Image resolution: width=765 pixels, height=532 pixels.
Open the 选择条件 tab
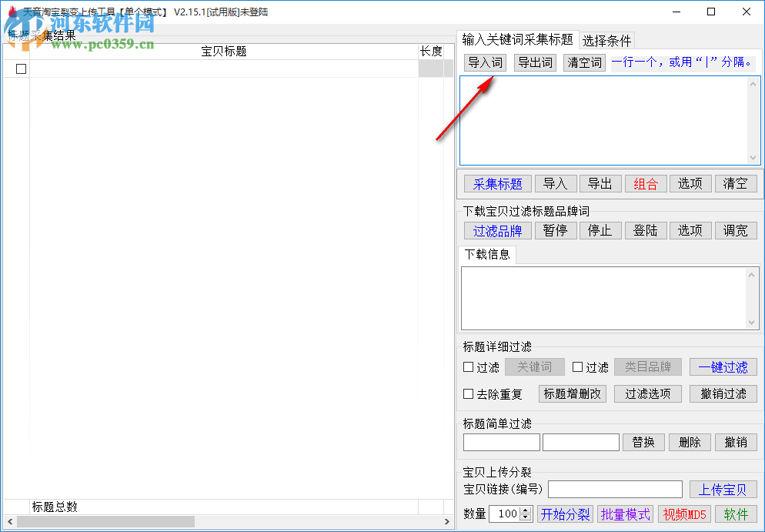click(606, 41)
